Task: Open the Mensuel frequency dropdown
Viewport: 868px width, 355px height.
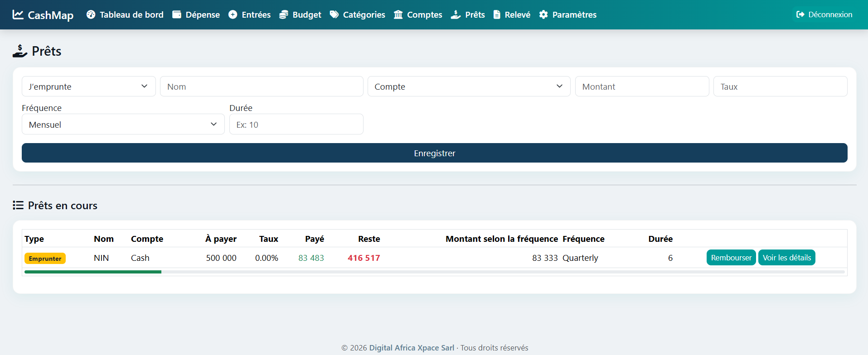Action: click(x=123, y=125)
